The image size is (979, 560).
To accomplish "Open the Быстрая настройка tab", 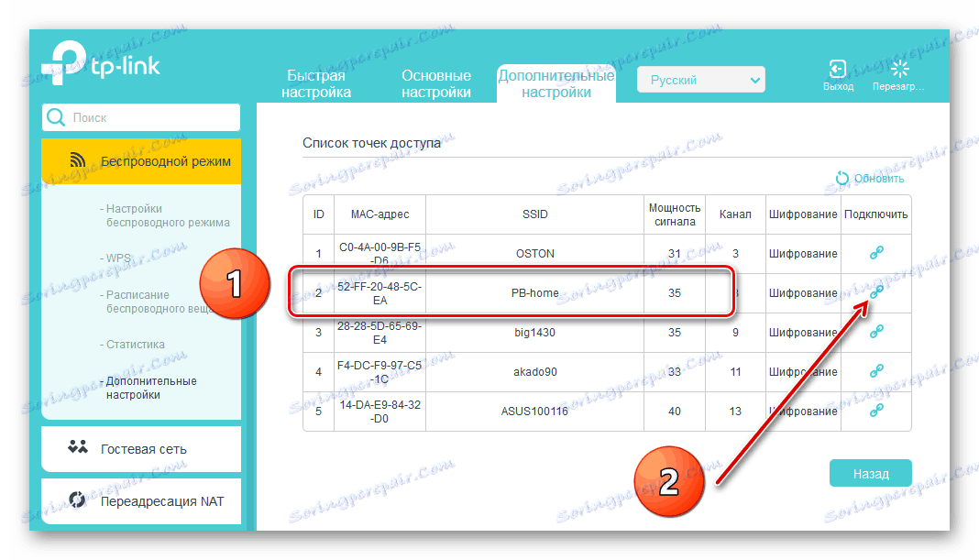I will click(x=319, y=83).
